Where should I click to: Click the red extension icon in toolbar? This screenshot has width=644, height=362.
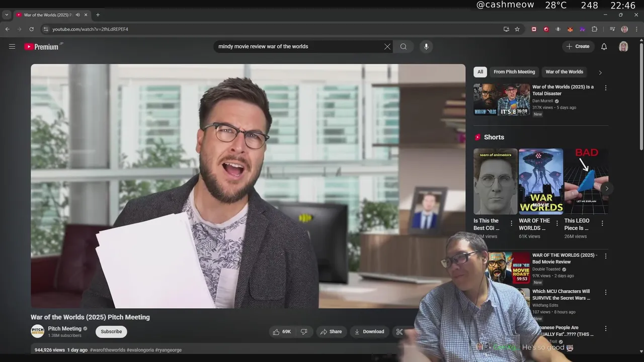tap(546, 29)
